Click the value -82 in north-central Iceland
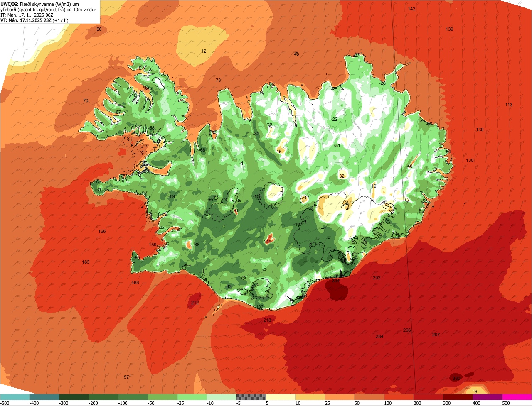 (x=256, y=134)
